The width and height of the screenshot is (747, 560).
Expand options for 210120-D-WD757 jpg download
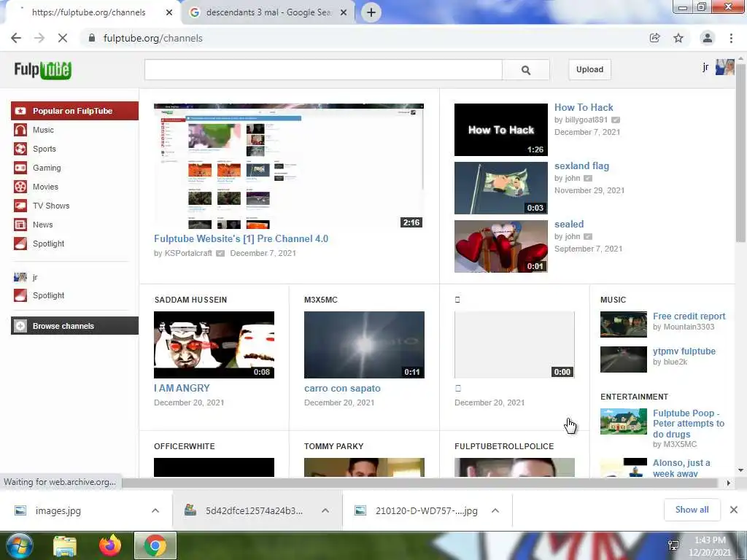click(495, 510)
